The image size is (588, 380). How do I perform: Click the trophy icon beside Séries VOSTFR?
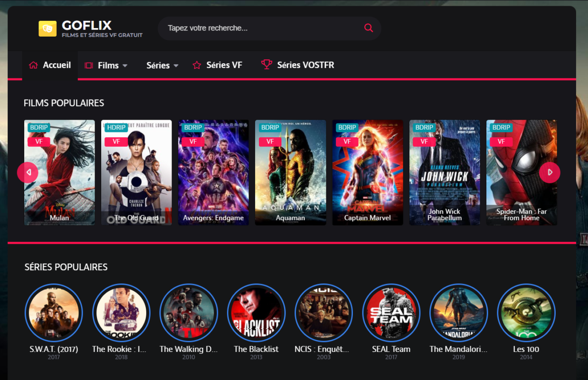(x=267, y=65)
